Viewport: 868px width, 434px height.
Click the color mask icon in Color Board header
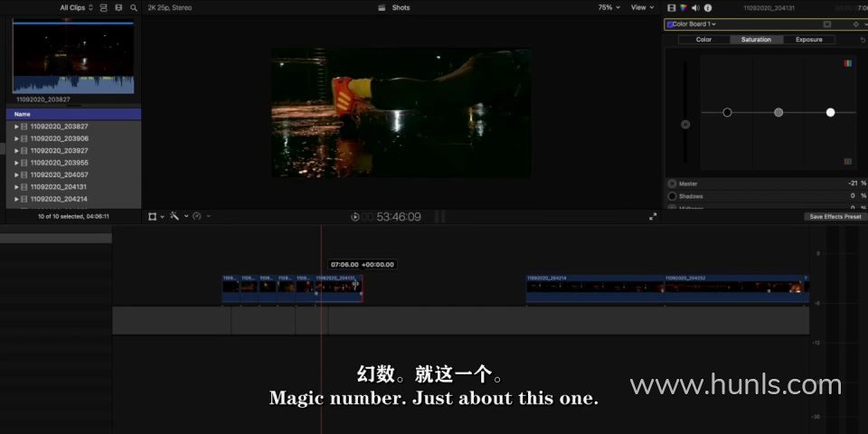coord(827,24)
